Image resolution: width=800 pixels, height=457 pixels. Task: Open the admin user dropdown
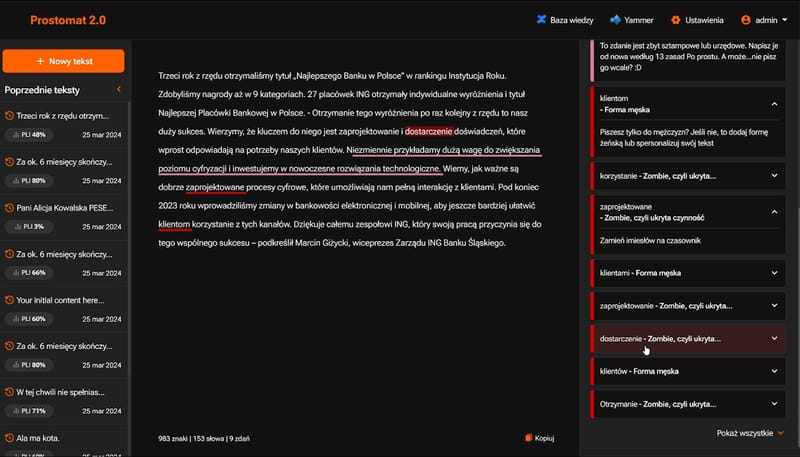click(x=764, y=20)
